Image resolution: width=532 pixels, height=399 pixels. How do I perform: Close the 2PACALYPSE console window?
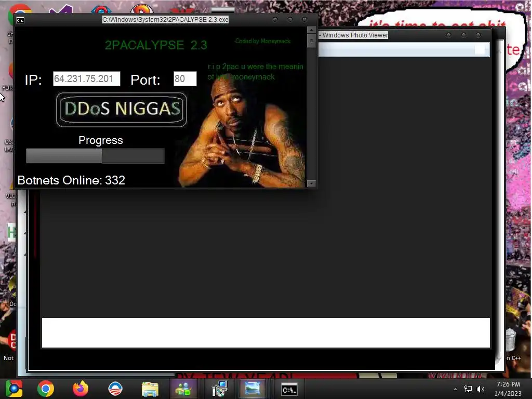304,20
